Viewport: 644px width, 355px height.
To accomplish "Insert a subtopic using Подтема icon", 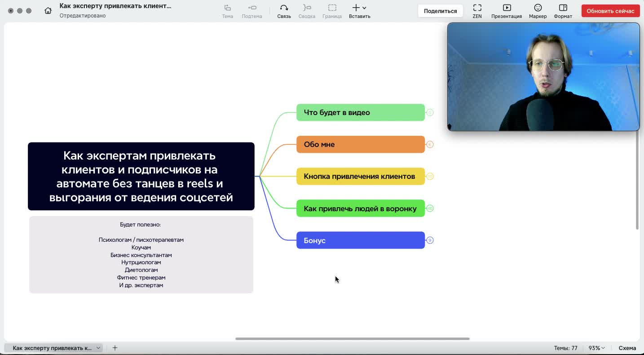I will [252, 11].
